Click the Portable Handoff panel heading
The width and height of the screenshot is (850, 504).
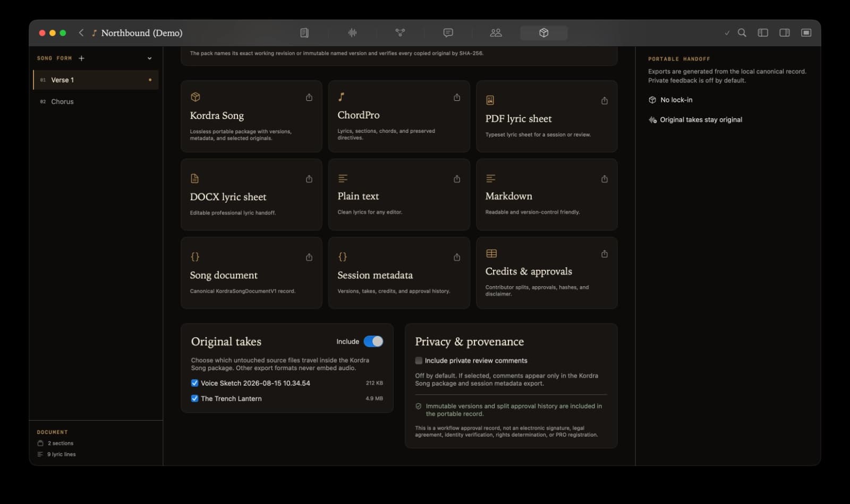[679, 59]
